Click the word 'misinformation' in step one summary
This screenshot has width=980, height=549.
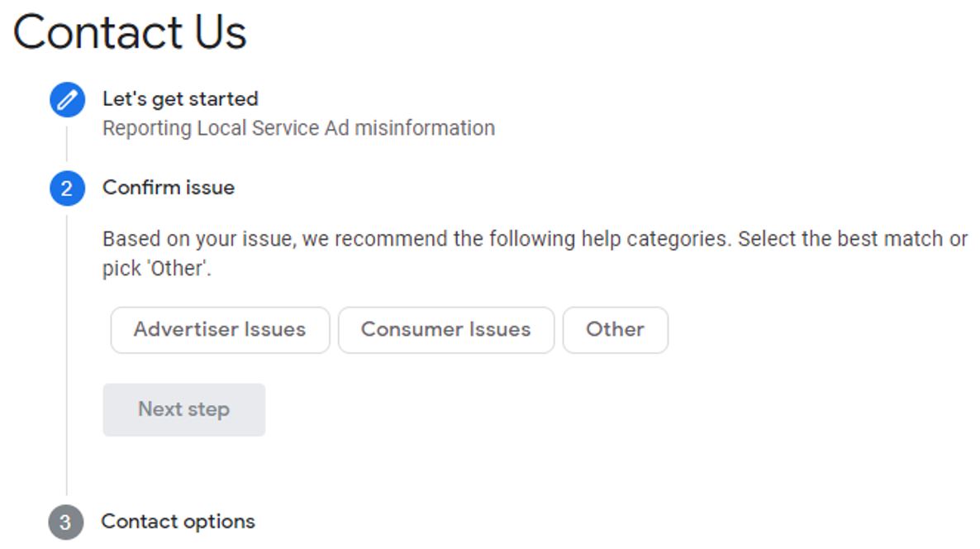425,128
